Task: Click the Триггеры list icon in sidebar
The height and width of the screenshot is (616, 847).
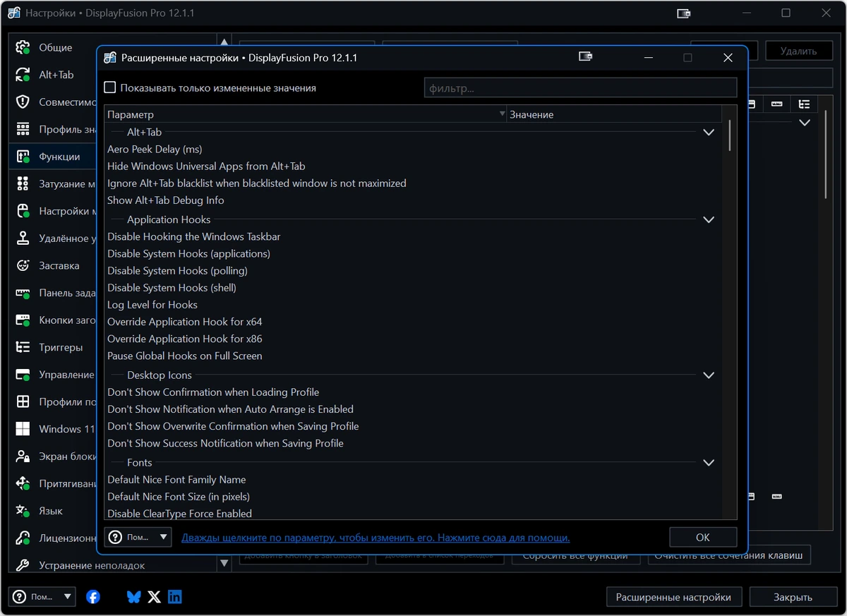Action: pyautogui.click(x=23, y=347)
